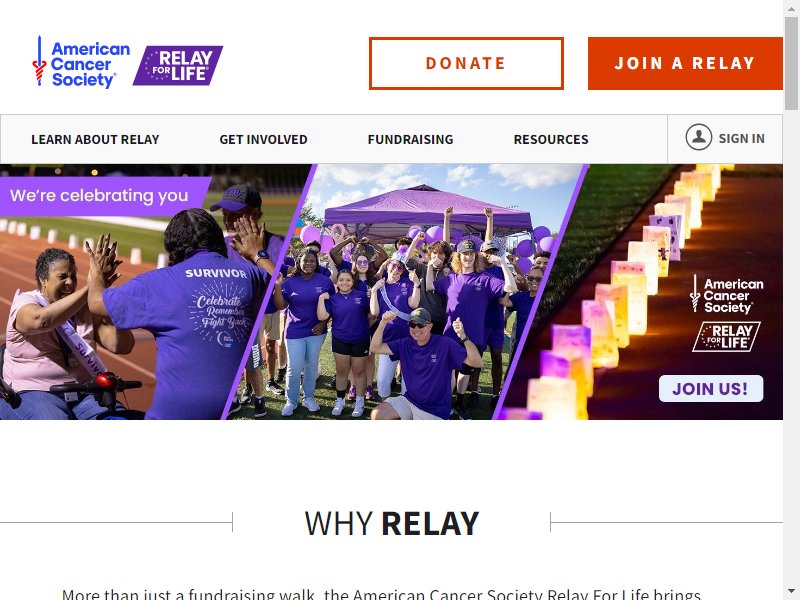The width and height of the screenshot is (800, 600).
Task: Click the white American Cancer Society banner logo
Action: pyautogui.click(x=727, y=294)
